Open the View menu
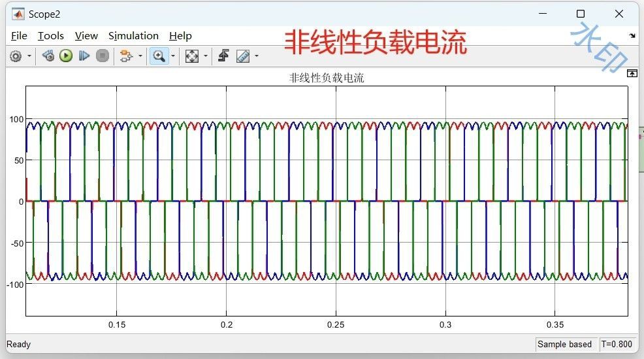Screen dimensions: 644x359 click(86, 36)
